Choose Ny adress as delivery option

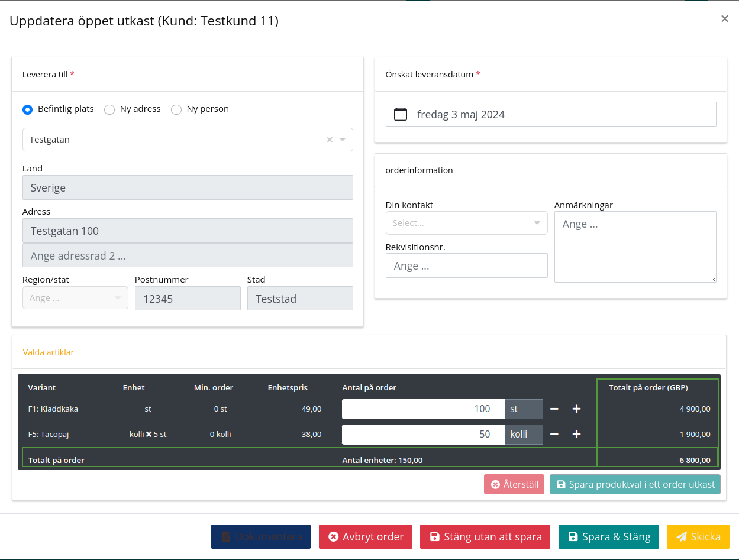point(109,109)
